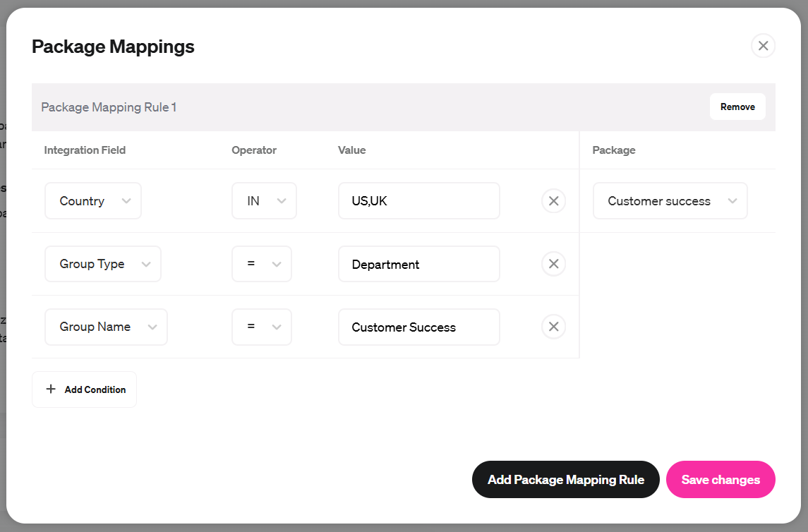Select the Department value field
Image resolution: width=808 pixels, height=532 pixels.
coord(418,263)
